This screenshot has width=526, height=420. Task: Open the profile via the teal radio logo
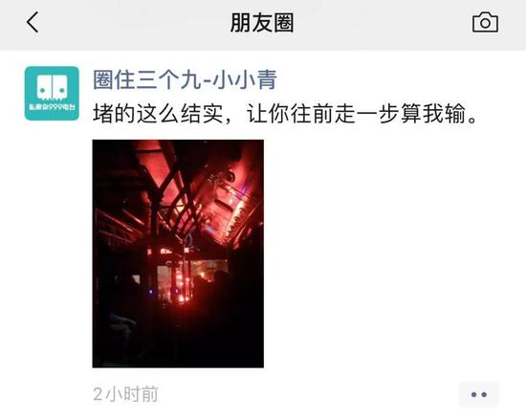(52, 93)
